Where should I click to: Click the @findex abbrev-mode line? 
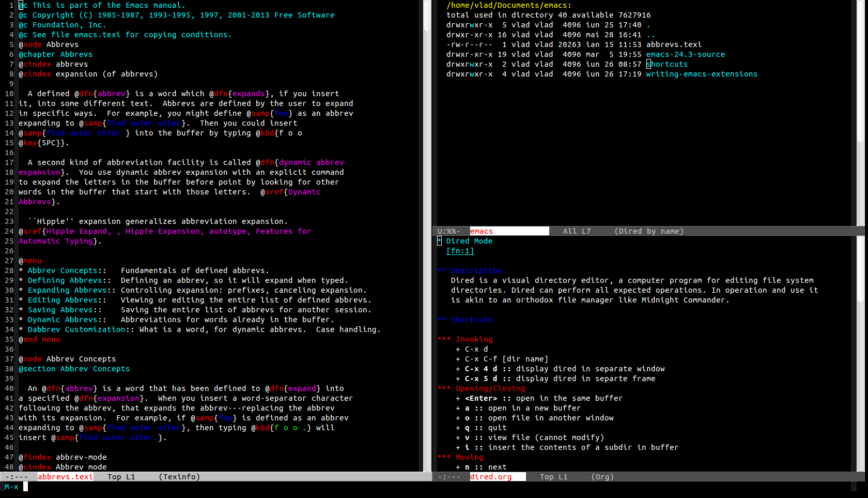(x=63, y=457)
